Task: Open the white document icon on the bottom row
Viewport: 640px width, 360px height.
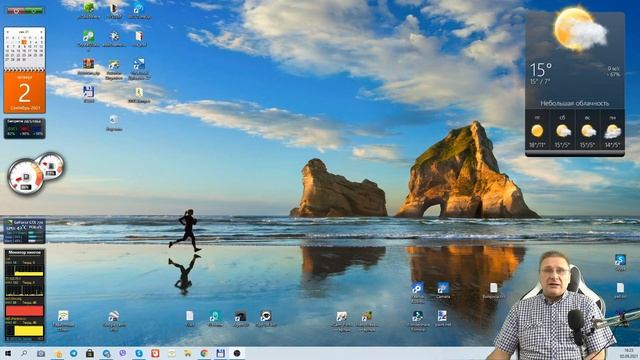Action: (x=190, y=319)
